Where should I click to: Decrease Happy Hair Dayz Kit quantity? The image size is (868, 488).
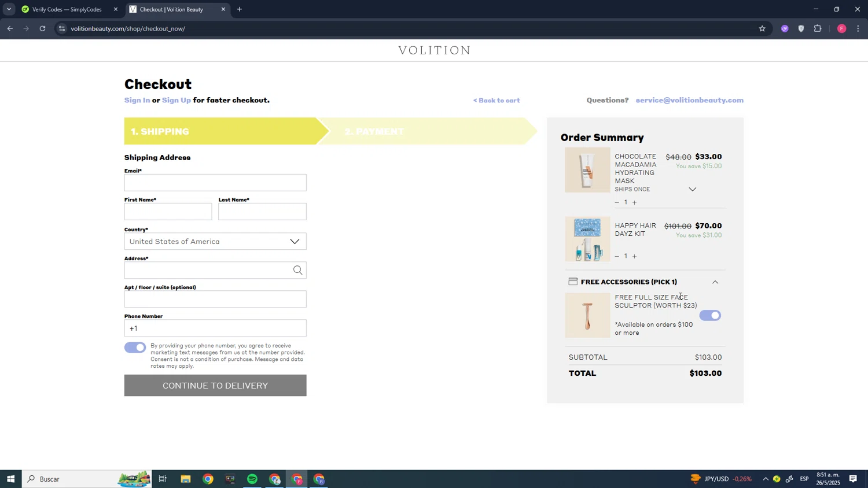617,256
